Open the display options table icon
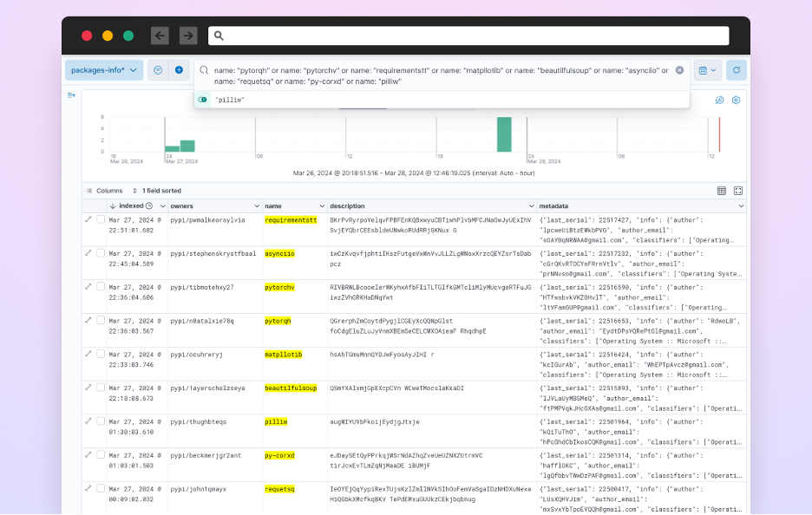The height and width of the screenshot is (515, 812). (722, 191)
